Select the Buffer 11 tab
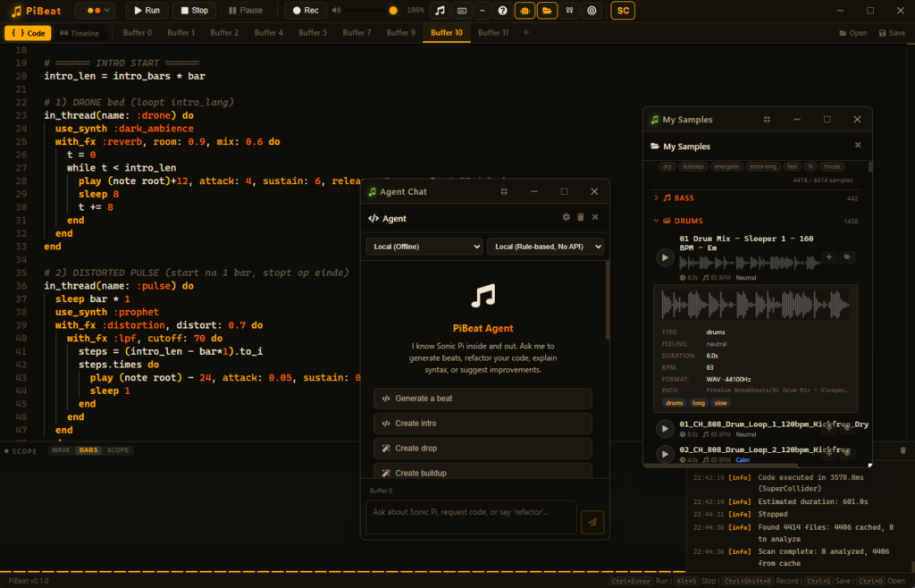This screenshot has width=915, height=588. click(x=493, y=33)
